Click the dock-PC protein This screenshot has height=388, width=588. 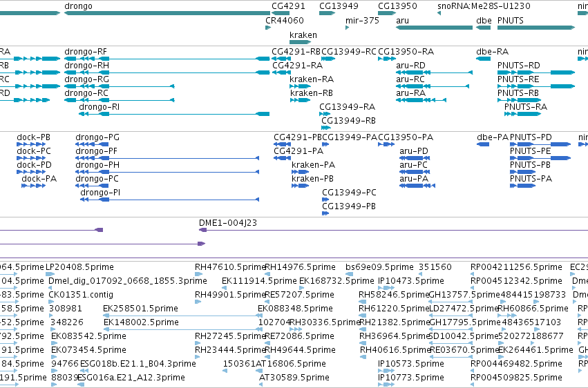31,158
